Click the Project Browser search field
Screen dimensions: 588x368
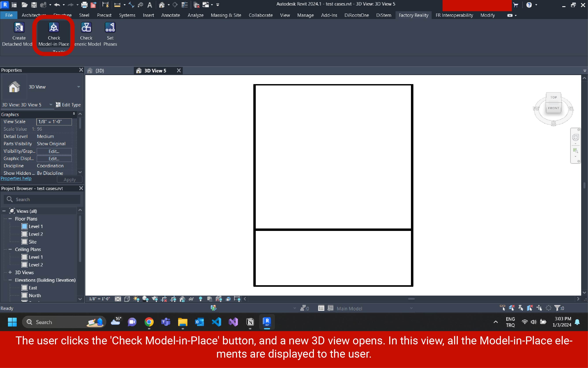[x=46, y=199]
